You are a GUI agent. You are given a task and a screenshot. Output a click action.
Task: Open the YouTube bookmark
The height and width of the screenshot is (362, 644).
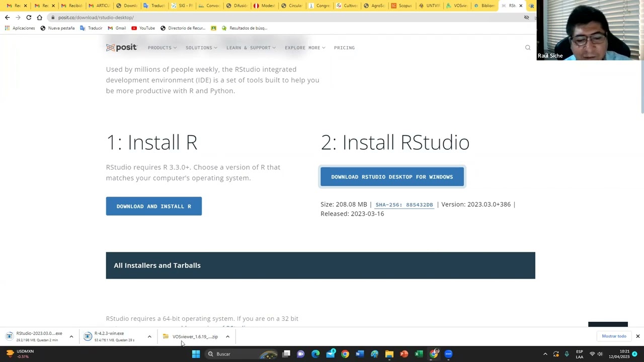coord(143,28)
